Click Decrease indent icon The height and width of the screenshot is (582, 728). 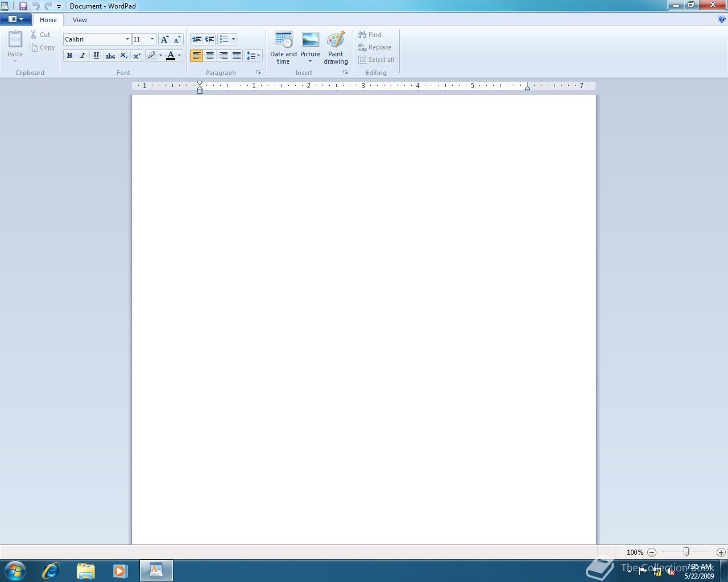197,39
